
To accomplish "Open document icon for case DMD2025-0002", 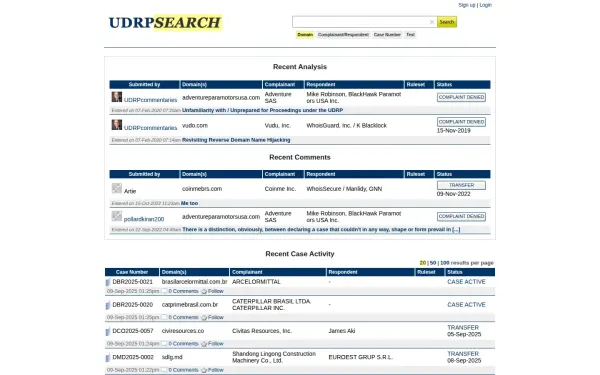I will [108, 357].
